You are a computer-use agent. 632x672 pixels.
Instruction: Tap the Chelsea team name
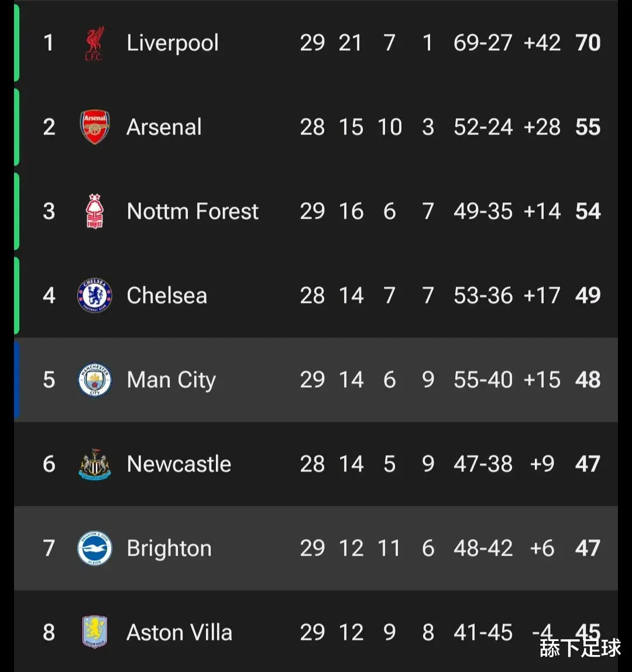point(167,295)
